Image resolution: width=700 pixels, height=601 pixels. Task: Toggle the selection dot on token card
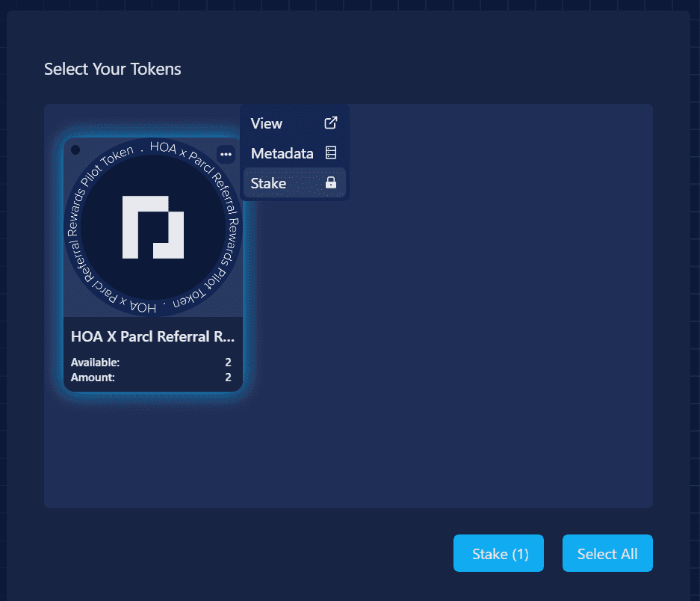click(x=75, y=150)
